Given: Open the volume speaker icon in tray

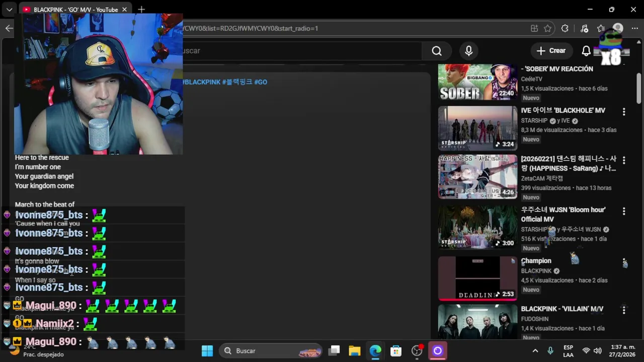Looking at the screenshot, I should click(x=598, y=351).
